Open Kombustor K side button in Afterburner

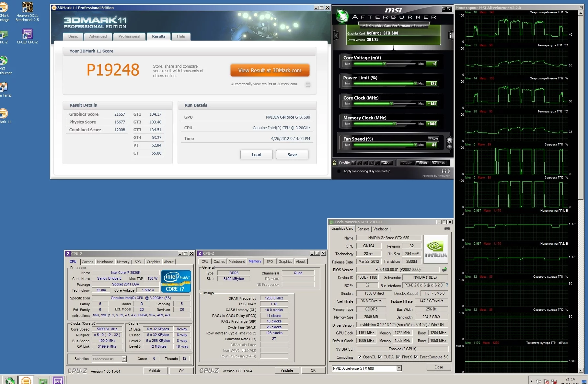point(336,35)
